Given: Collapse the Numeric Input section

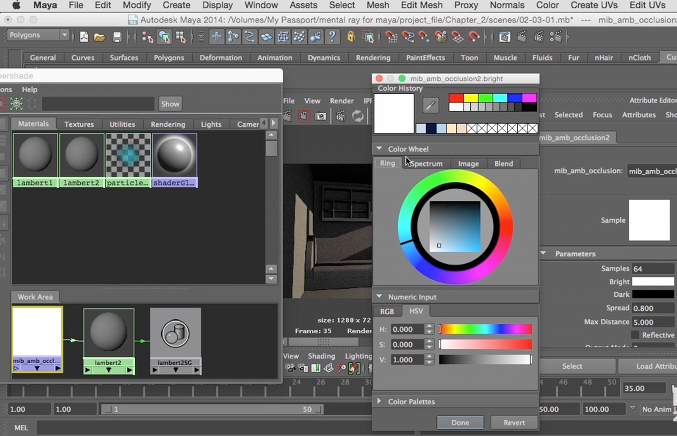Looking at the screenshot, I should (x=379, y=297).
